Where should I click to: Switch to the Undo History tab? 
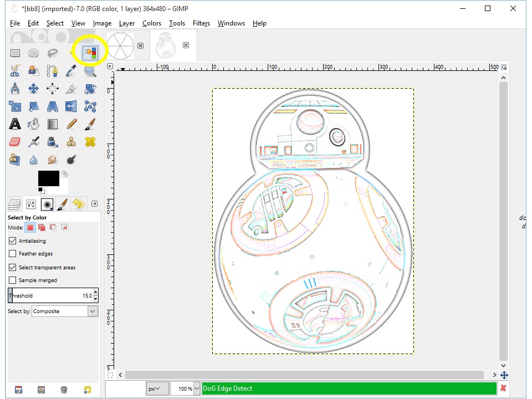pyautogui.click(x=79, y=203)
